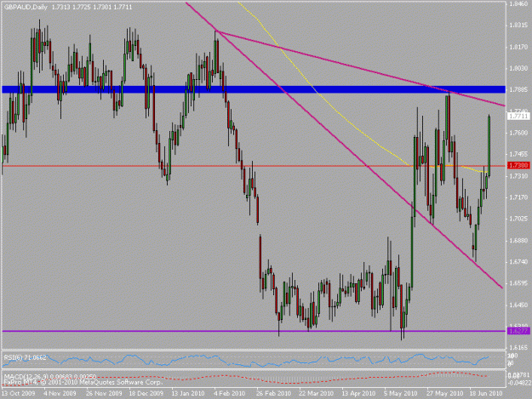Click the 27 May 2010 date label
The width and height of the screenshot is (532, 399).
click(x=445, y=394)
